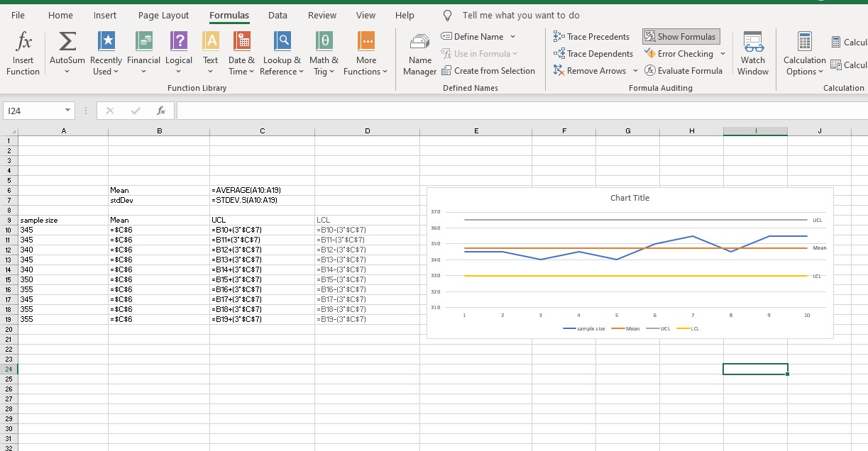Open the Name Manager
Image resolution: width=868 pixels, height=451 pixels.
tap(419, 53)
